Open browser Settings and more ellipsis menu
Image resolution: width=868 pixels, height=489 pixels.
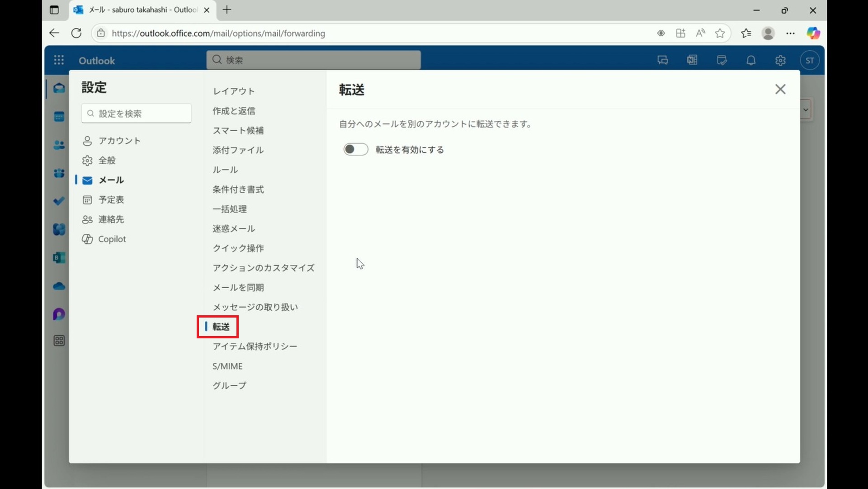[790, 33]
